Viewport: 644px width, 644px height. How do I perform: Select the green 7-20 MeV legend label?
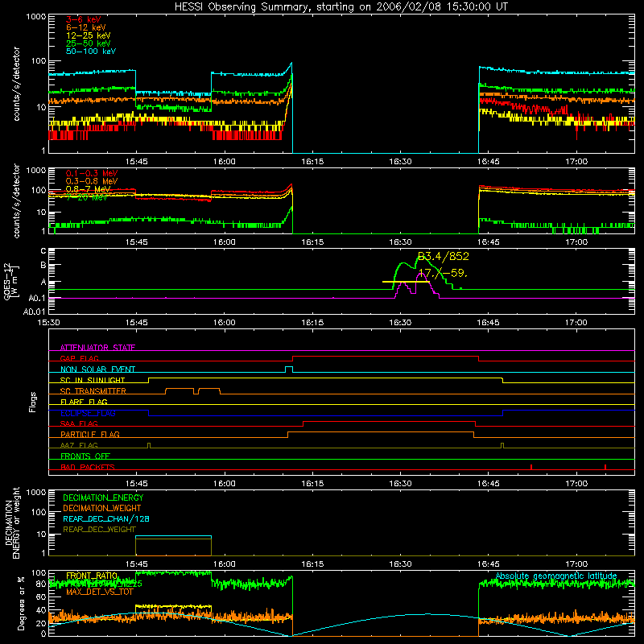(87, 197)
